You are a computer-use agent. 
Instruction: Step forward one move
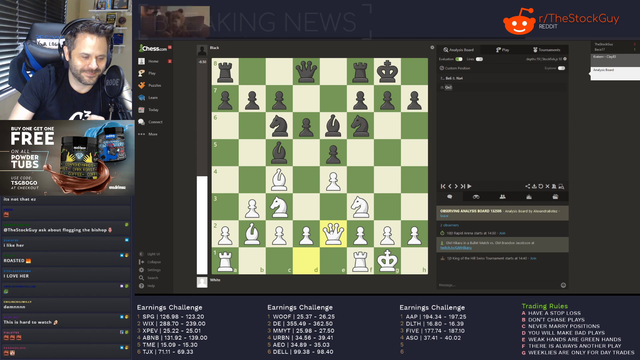456,186
